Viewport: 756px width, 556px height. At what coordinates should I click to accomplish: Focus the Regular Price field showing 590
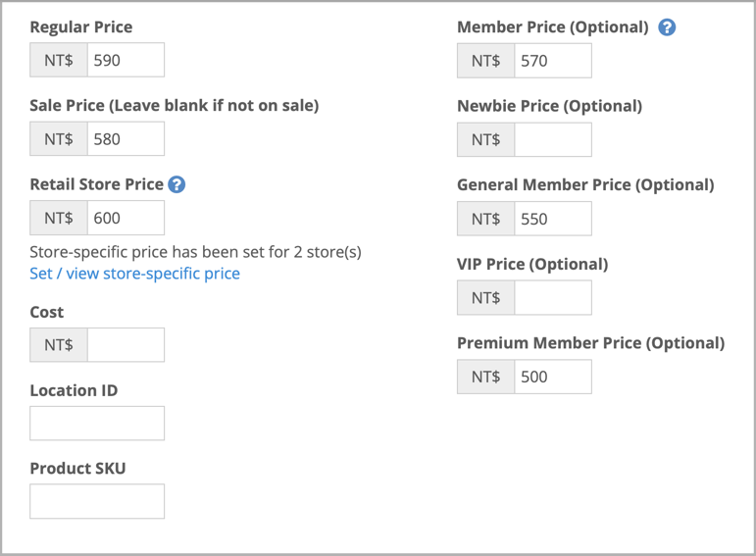(x=126, y=60)
